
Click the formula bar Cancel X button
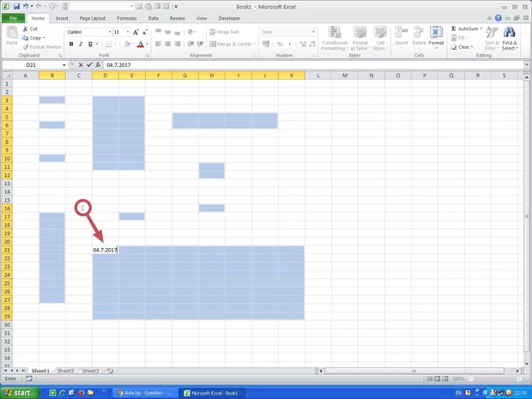pyautogui.click(x=81, y=65)
